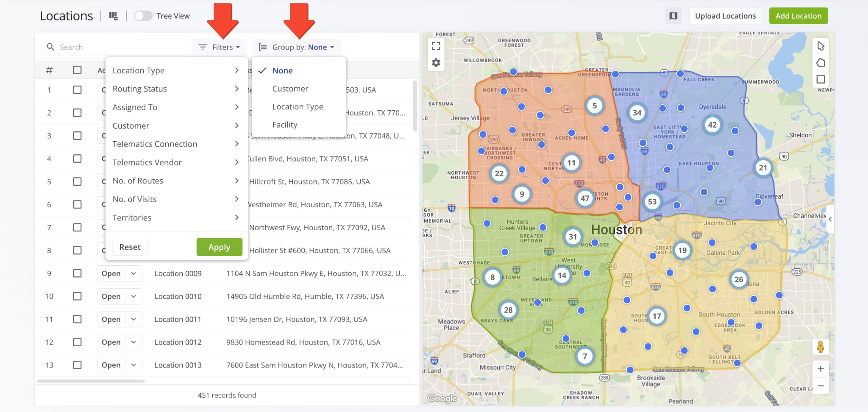This screenshot has height=412, width=868.
Task: Check the checkbox for row 10
Action: (x=78, y=296)
